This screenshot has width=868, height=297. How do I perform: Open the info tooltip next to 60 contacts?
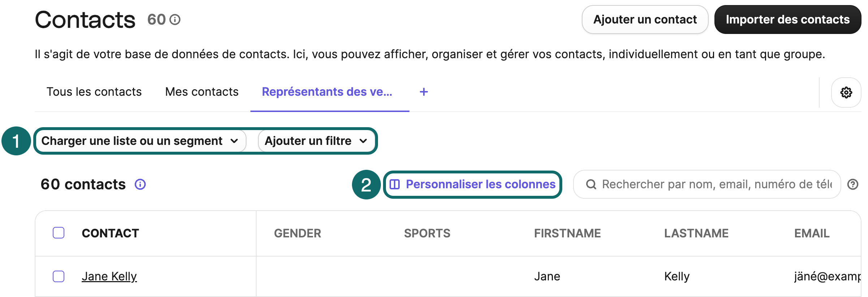point(140,184)
